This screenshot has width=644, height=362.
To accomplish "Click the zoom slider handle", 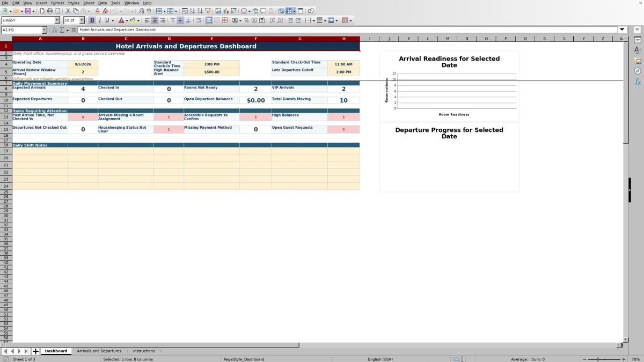I will click(598, 359).
